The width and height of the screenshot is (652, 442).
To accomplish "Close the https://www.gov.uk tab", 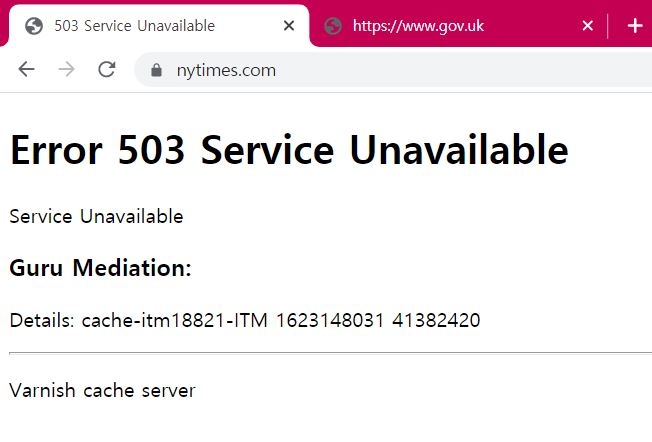I will coord(588,26).
